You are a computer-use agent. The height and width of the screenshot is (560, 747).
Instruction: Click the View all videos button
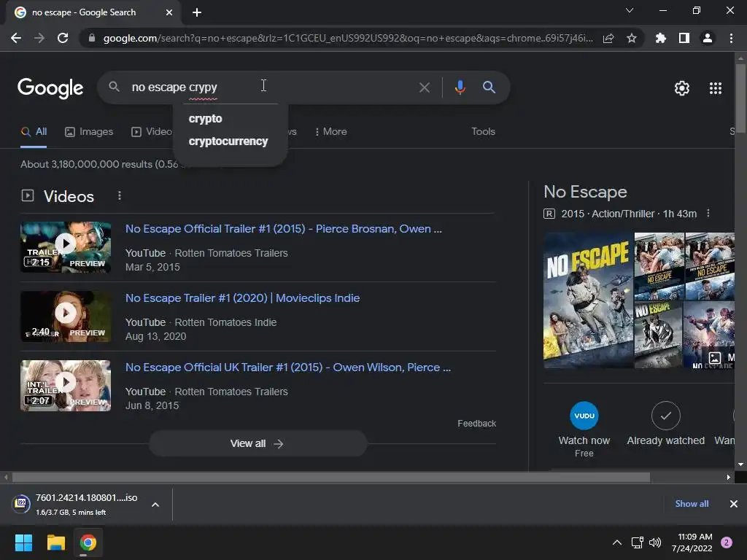point(258,444)
